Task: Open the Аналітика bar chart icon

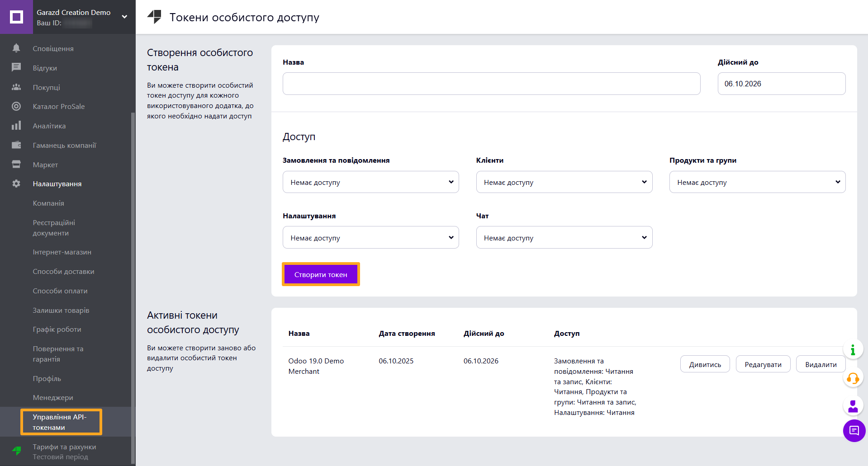Action: tap(17, 126)
